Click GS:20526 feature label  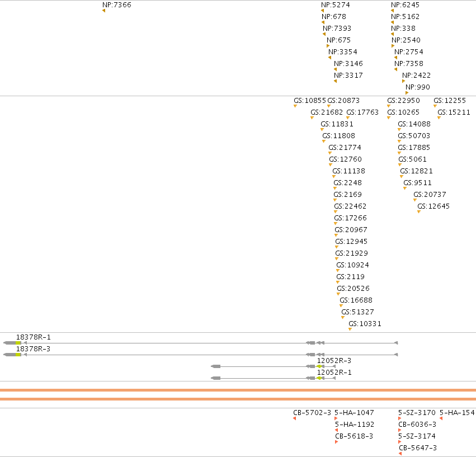tap(354, 289)
